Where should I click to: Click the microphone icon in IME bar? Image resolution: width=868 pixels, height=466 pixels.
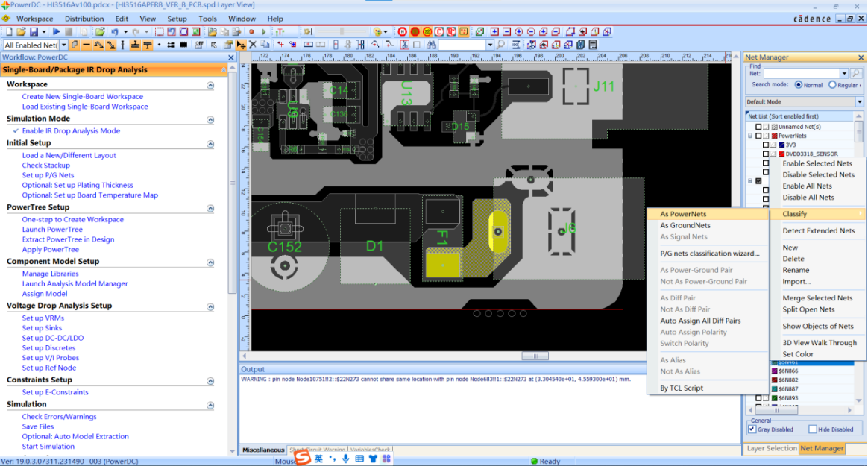tap(345, 459)
